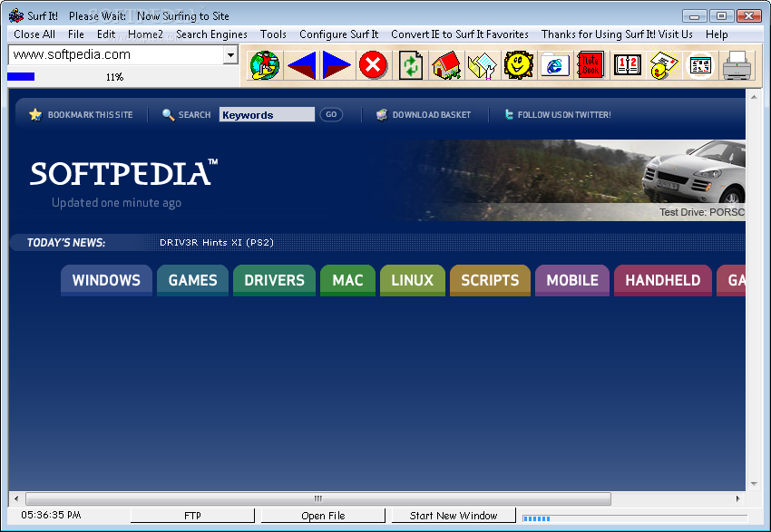
Task: Click the open book with numbers icon
Action: (628, 65)
